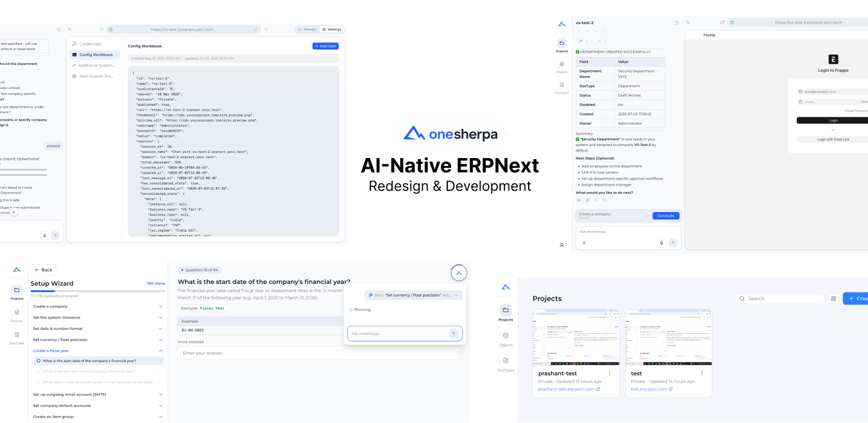868x423 pixels.
Task: Click the Conclude button
Action: (666, 216)
